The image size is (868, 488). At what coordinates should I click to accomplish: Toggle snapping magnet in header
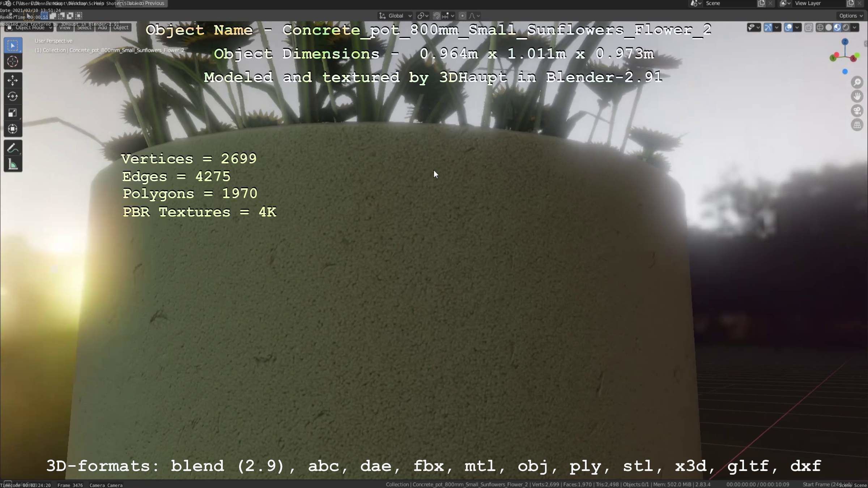(x=437, y=16)
